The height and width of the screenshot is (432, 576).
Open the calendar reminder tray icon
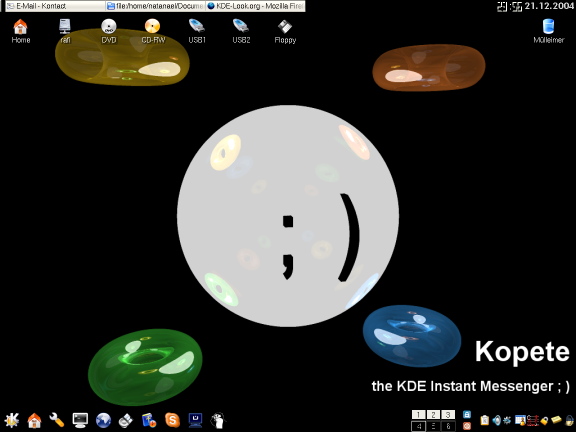click(520, 420)
